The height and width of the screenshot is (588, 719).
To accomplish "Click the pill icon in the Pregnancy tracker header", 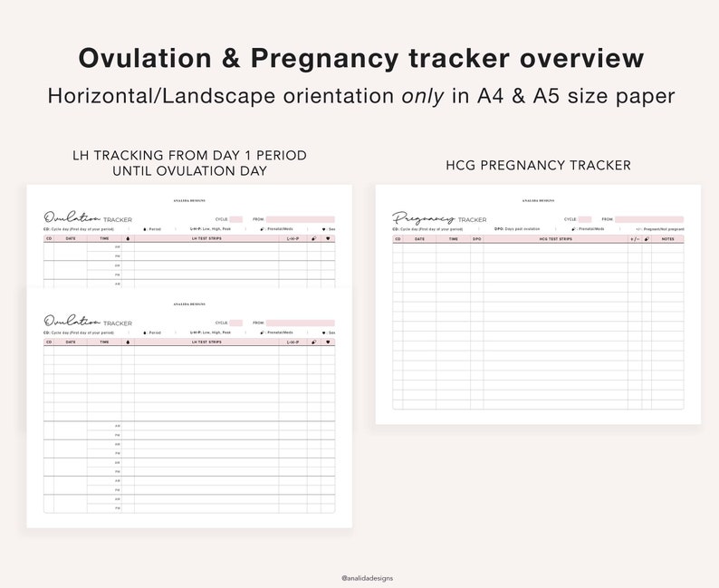I will point(647,239).
